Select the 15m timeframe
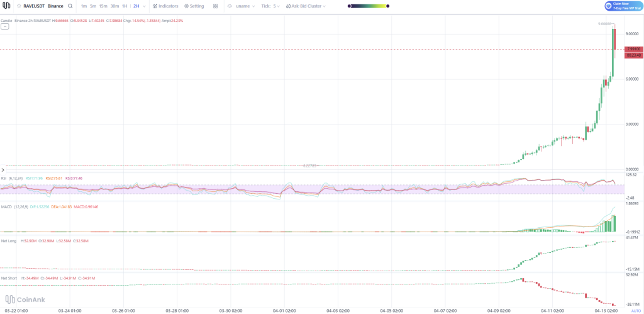 pyautogui.click(x=103, y=6)
